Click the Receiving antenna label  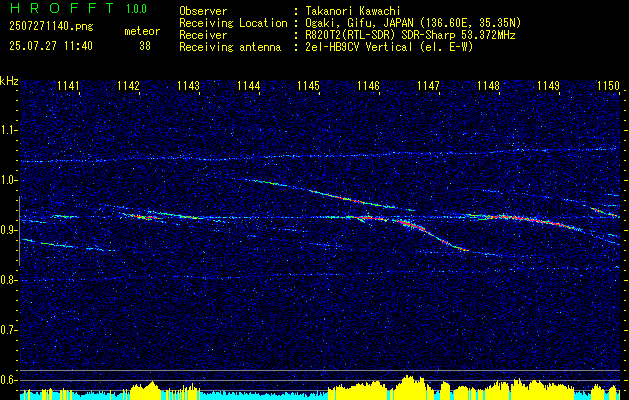click(x=230, y=47)
